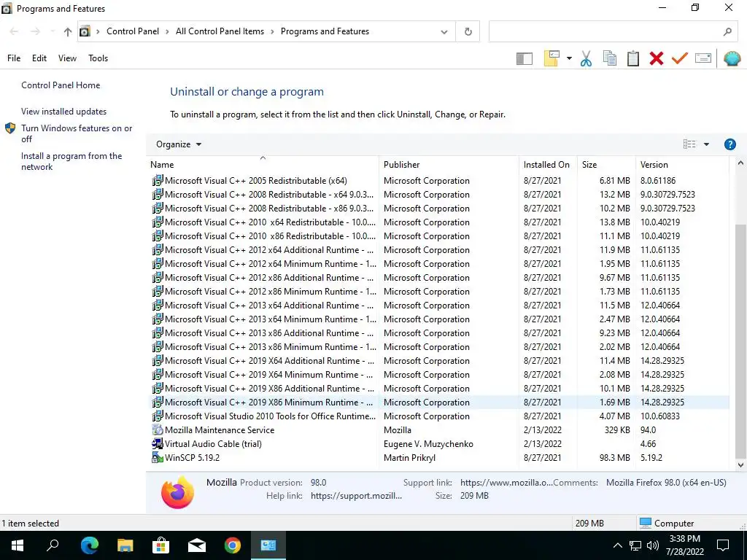Click the Virtual Audio Cable row icon

click(158, 444)
